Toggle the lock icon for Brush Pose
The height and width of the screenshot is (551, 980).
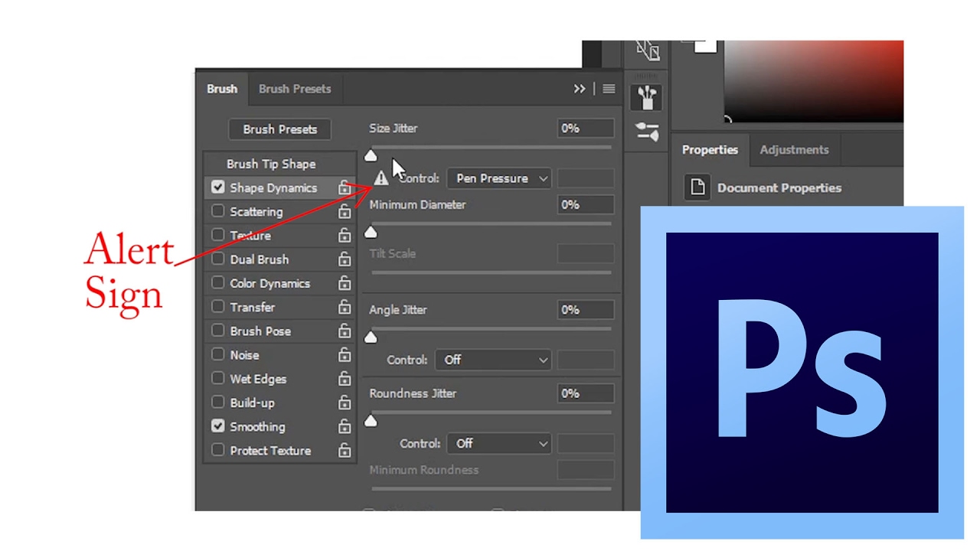pyautogui.click(x=345, y=331)
